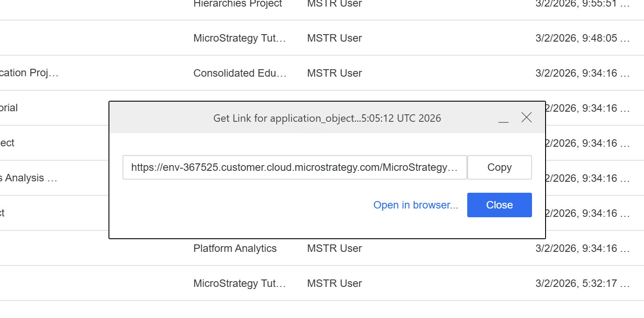Click inside the link URL text field
This screenshot has width=644, height=318.
[294, 167]
